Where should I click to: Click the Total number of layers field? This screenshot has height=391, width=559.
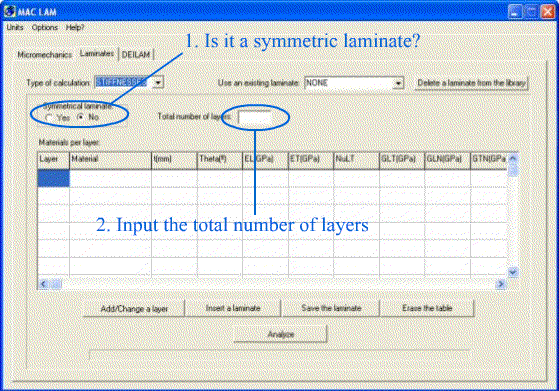pyautogui.click(x=255, y=117)
